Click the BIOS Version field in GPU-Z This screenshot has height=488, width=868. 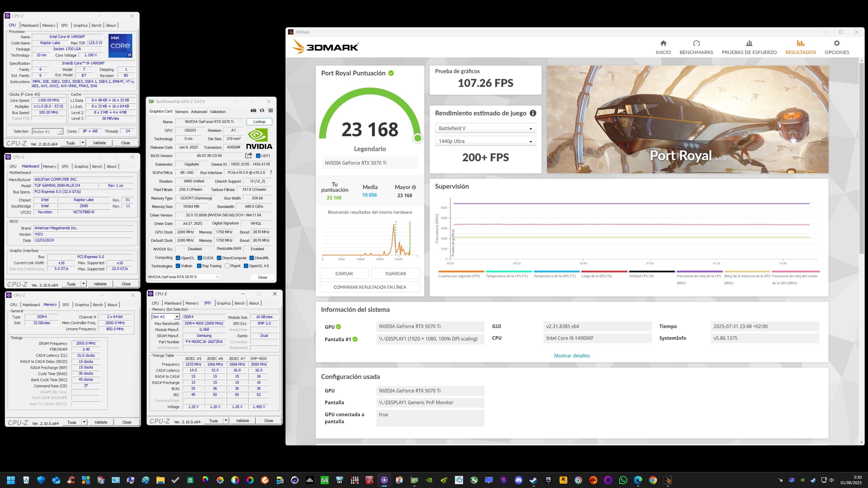point(209,156)
